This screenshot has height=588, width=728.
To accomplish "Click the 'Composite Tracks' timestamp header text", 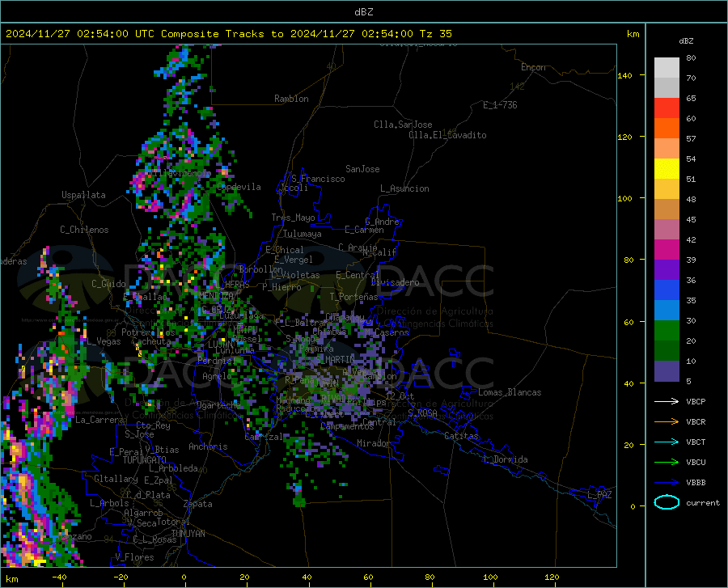I will point(227,34).
